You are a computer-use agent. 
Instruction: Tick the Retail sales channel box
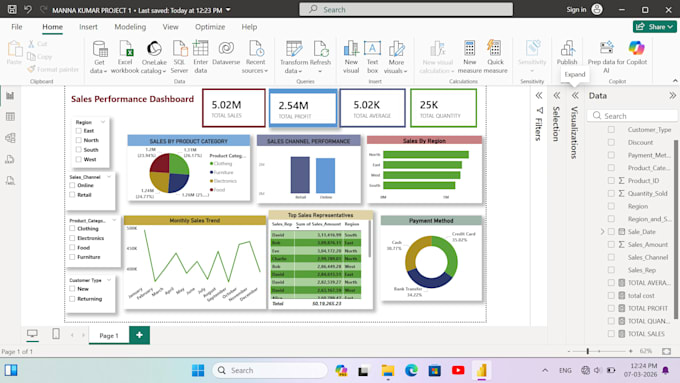pyautogui.click(x=72, y=195)
